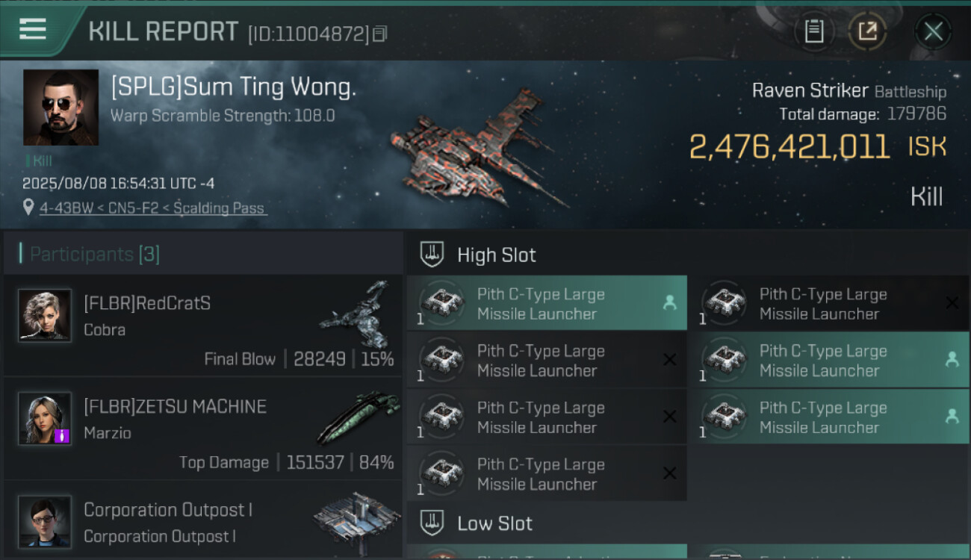Viewport: 971px width, 560px height.
Task: View Sum Ting Wong's pilot portrait
Action: (61, 108)
